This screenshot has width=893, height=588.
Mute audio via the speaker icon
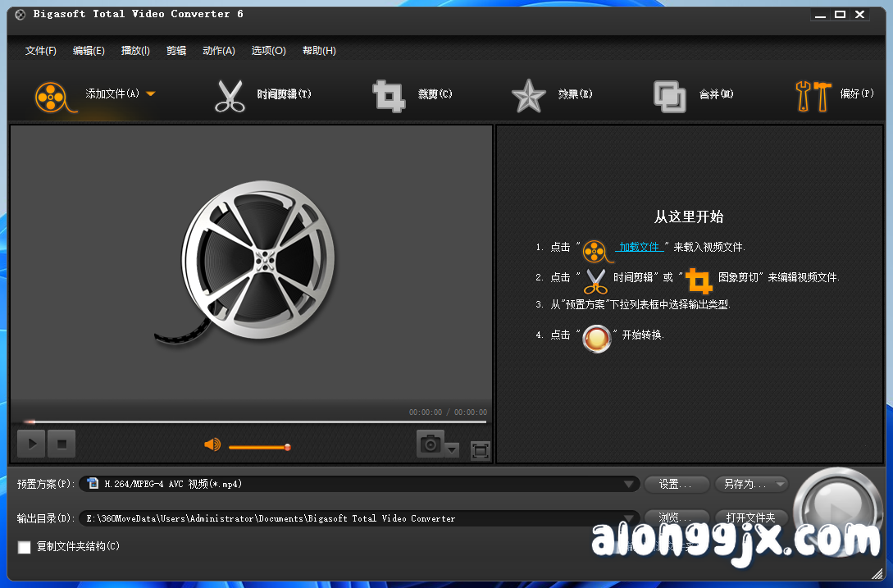click(212, 444)
